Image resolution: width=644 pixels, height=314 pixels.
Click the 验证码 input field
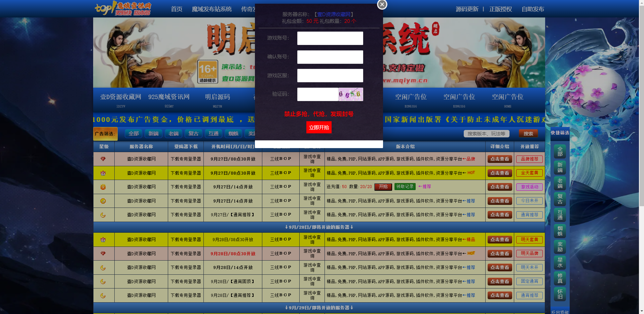tap(317, 94)
